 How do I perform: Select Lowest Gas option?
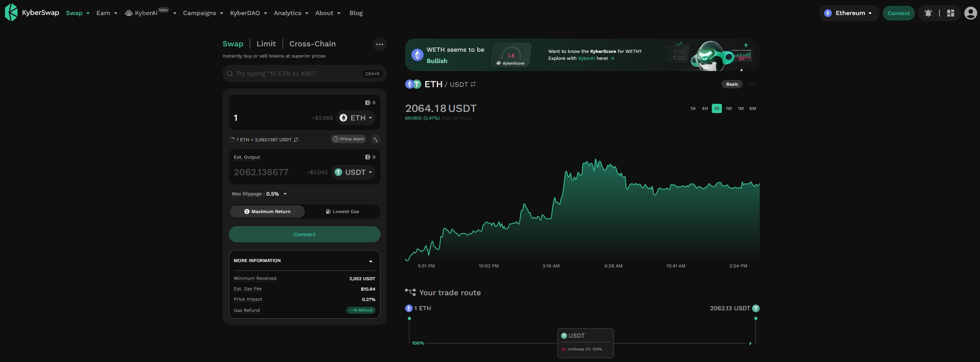(x=342, y=211)
